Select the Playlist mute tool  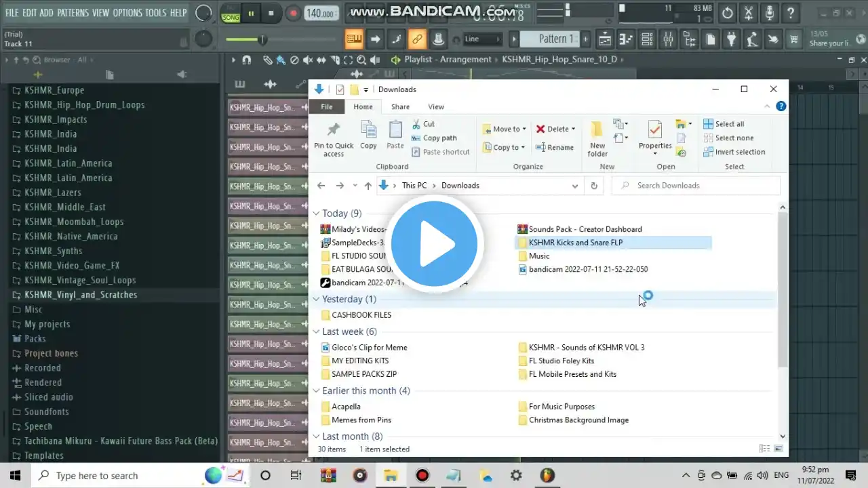click(307, 60)
